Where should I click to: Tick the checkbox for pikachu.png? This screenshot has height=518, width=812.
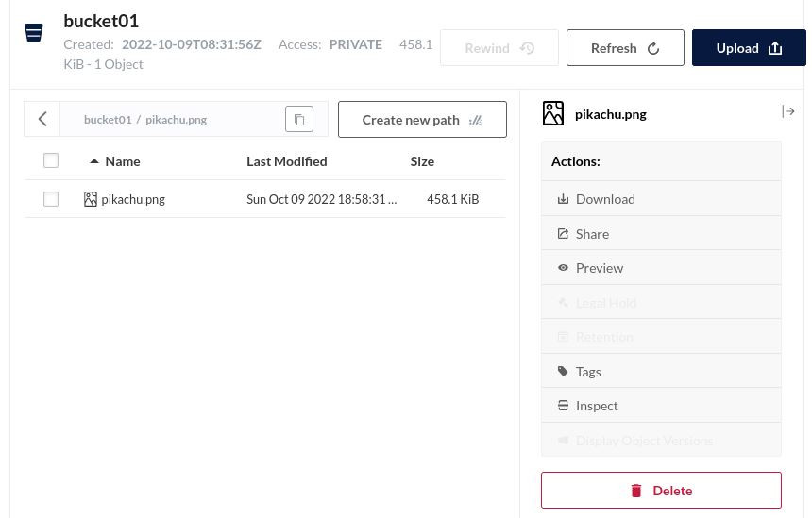51,199
